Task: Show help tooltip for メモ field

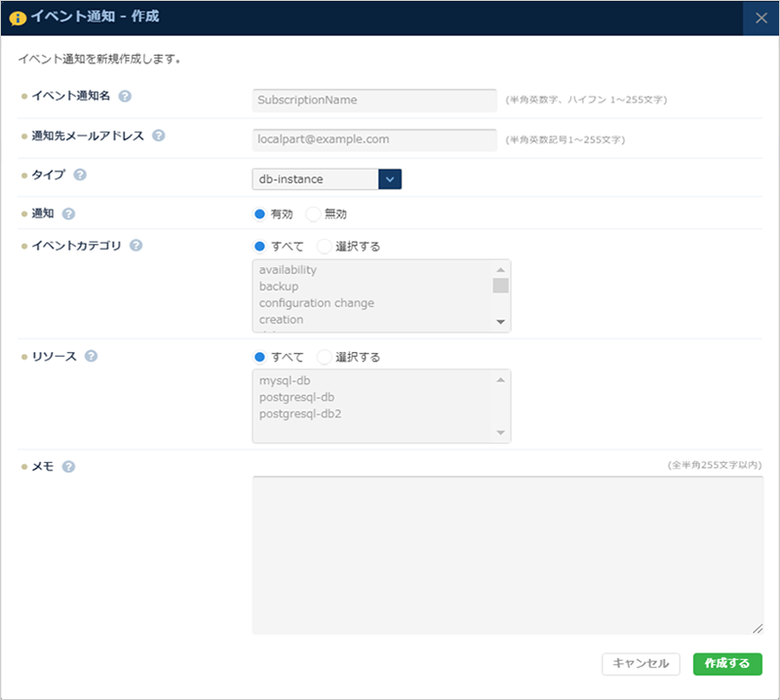Action: 68,466
